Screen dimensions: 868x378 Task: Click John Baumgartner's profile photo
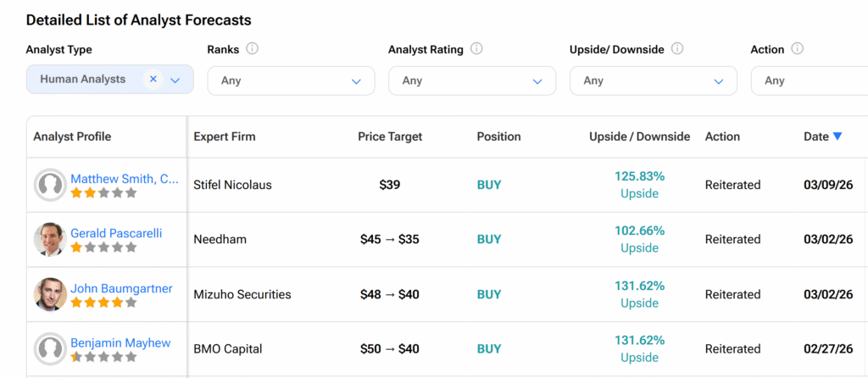[51, 294]
